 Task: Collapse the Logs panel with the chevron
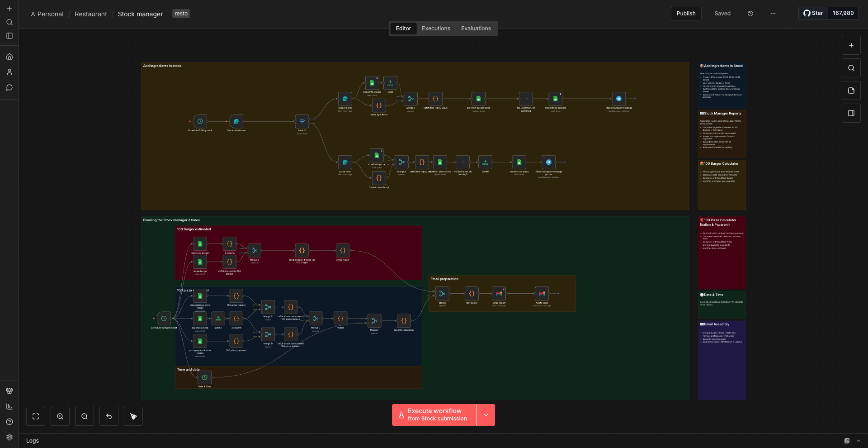(858, 441)
